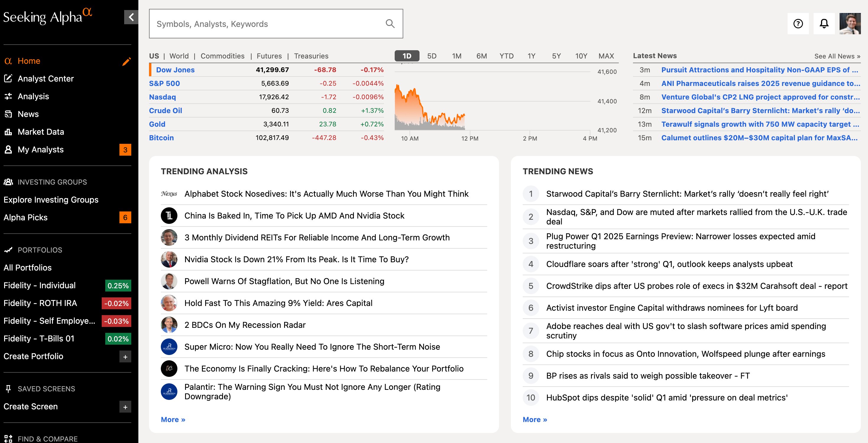Click More under Trending Analysis

tap(173, 419)
